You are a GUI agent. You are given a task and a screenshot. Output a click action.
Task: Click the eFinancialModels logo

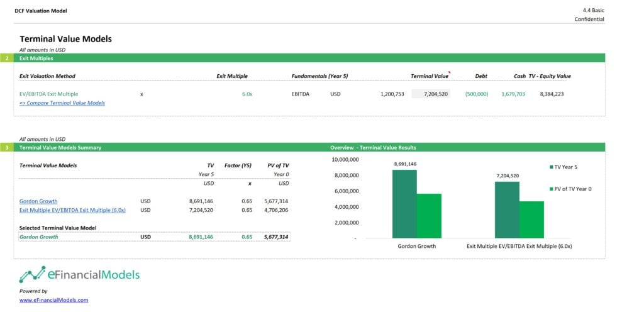click(x=79, y=274)
